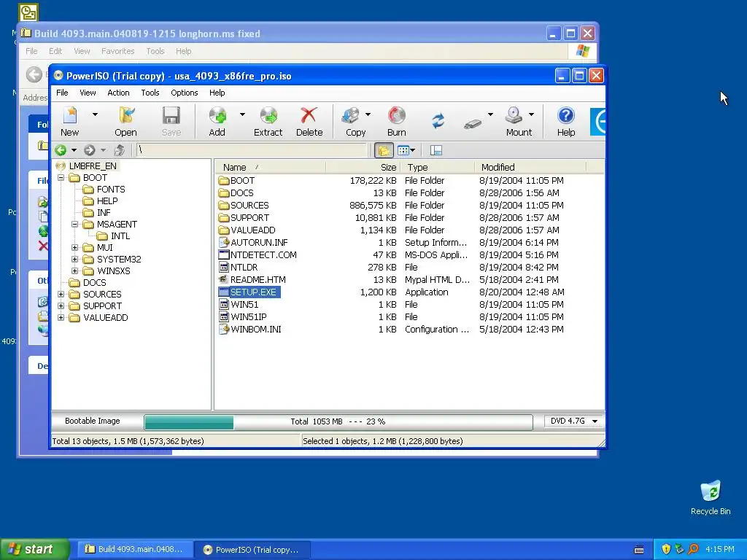747x560 pixels.
Task: Open the Action menu
Action: (x=118, y=93)
